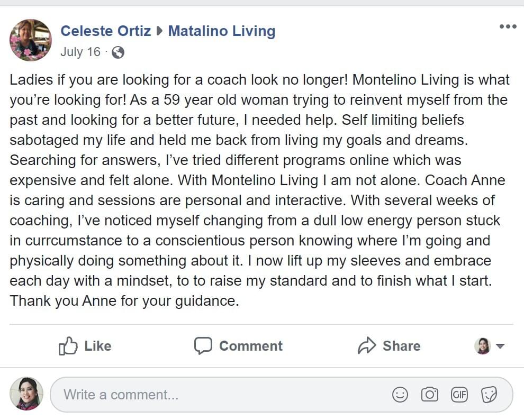Screen dimensions: 524x420
Task: Click the thumbs-up Like icon
Action: 68,346
